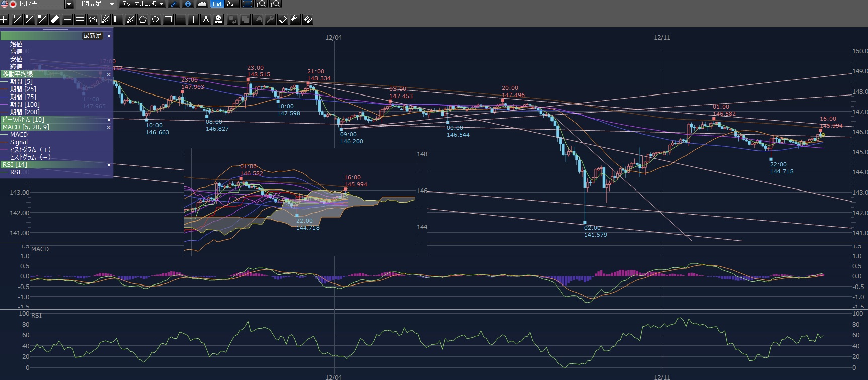Click the eraser tool icon
The height and width of the screenshot is (380, 868).
283,20
